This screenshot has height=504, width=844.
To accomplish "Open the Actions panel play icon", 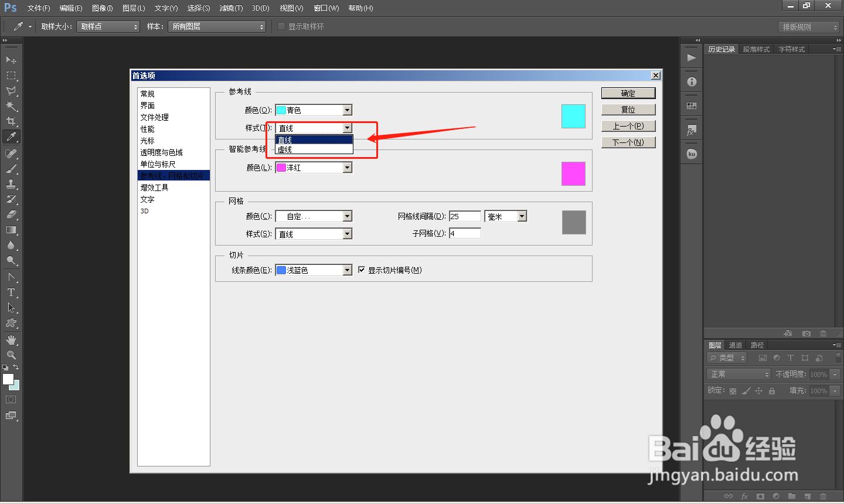I will click(692, 57).
